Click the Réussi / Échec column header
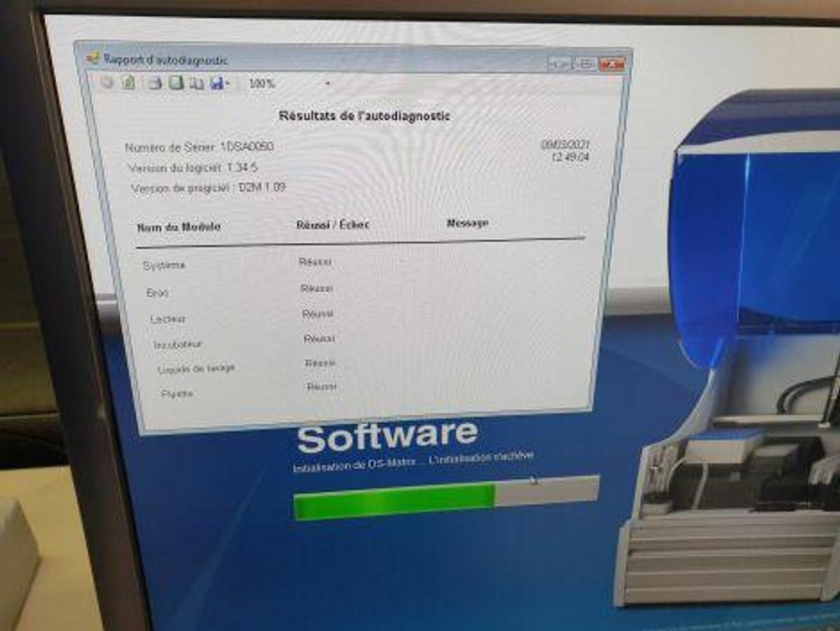This screenshot has height=631, width=840. [332, 225]
